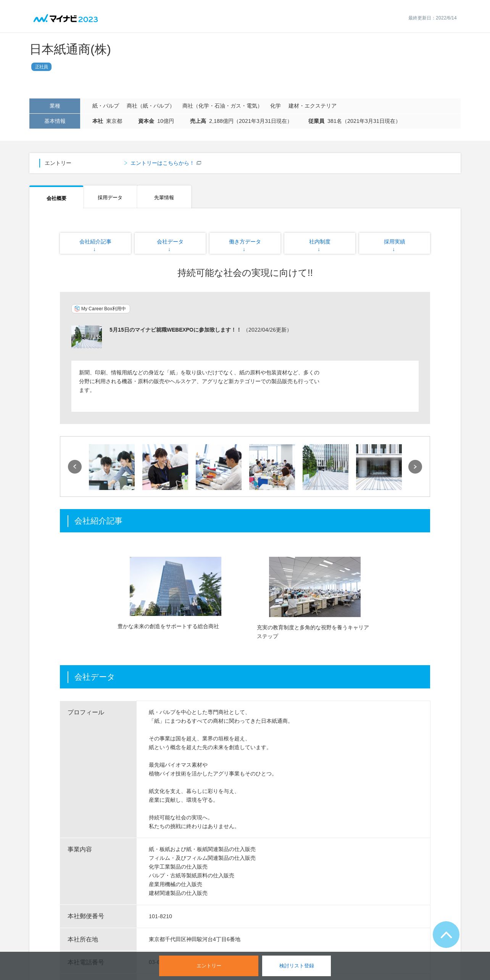Open carousel photo of two colleagues at laptop
The image size is (490, 980).
[112, 467]
